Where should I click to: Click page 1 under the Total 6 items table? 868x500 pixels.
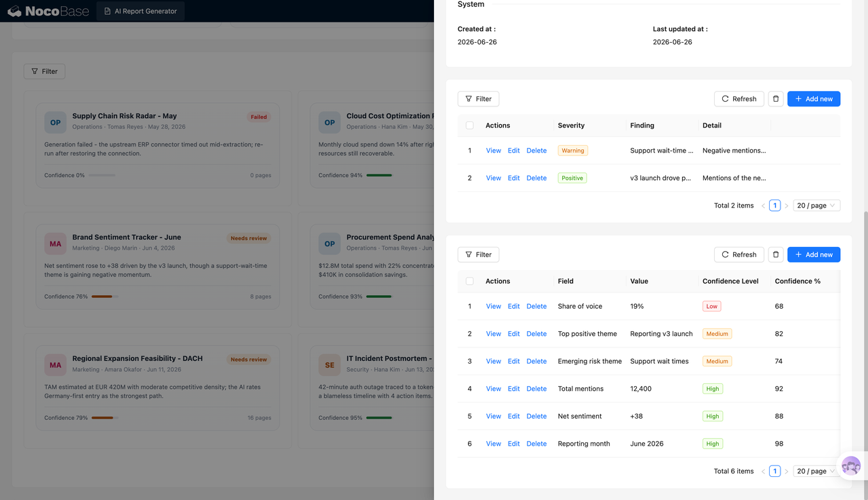(774, 471)
